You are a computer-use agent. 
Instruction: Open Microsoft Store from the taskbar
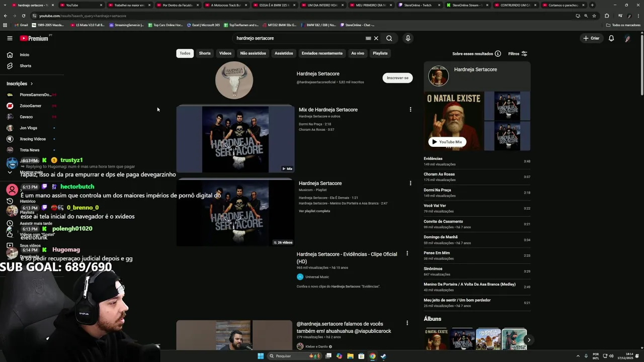(361, 356)
